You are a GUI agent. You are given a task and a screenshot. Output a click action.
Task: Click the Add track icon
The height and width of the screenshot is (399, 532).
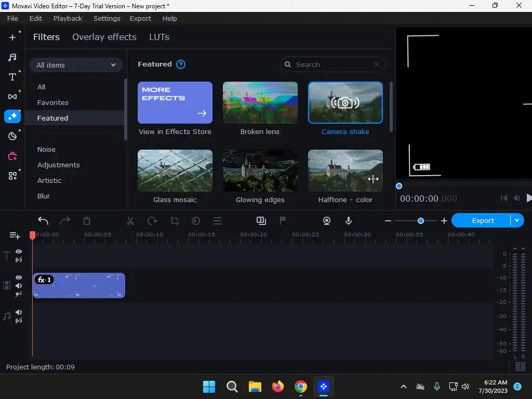(15, 235)
